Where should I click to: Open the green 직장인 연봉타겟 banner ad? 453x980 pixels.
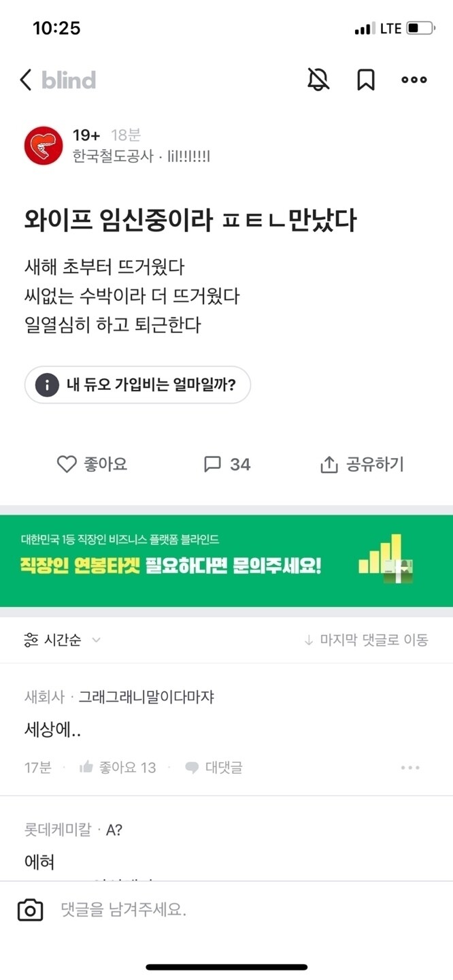pyautogui.click(x=227, y=561)
